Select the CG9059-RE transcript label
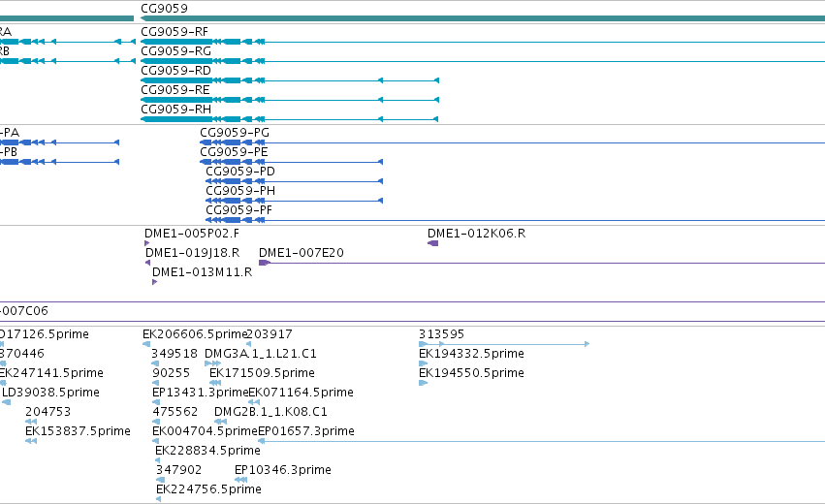Viewport: 825px width, 504px height. tap(175, 90)
